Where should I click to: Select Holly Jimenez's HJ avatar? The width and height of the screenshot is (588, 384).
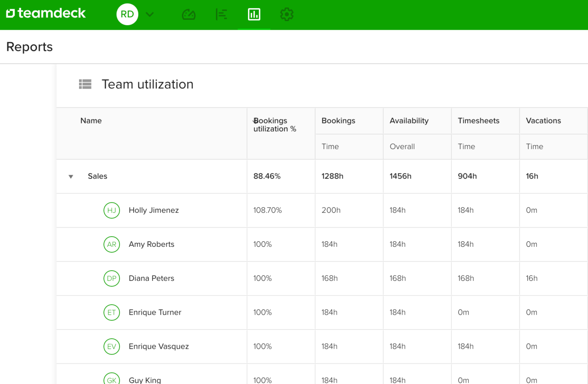(112, 210)
